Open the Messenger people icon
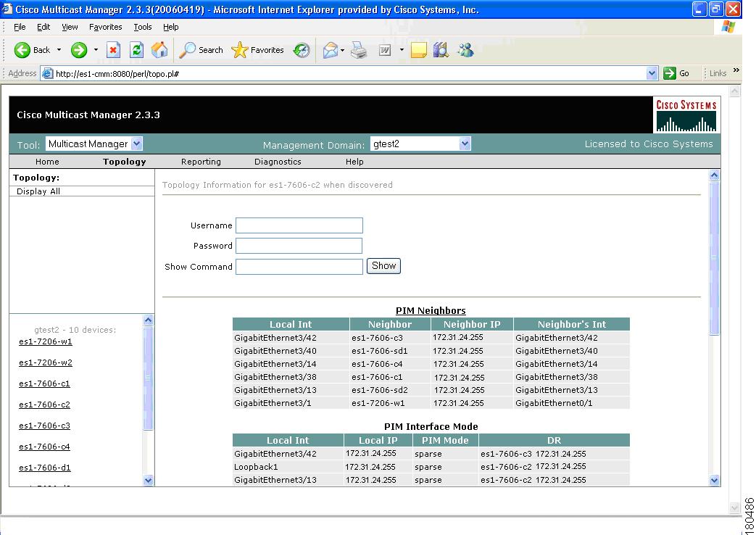The height and width of the screenshot is (535, 756). coord(466,50)
